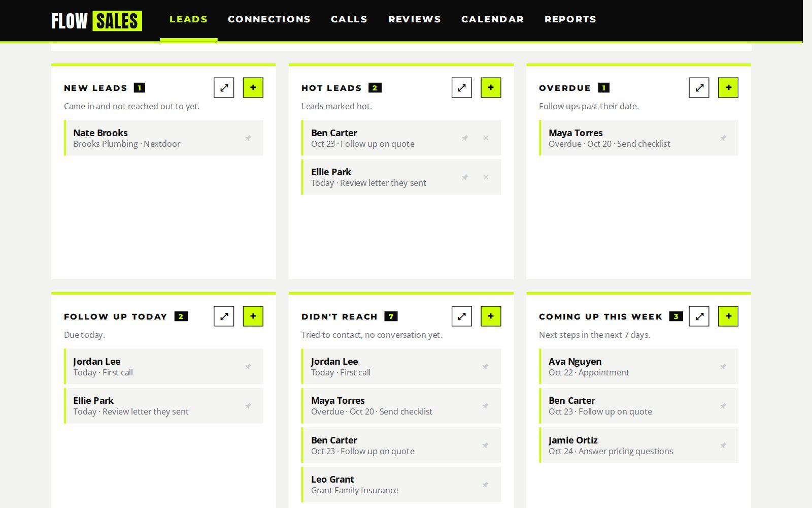Remove Ellie Park from Hot Leads
Screen dimensions: 812x508
[x=486, y=177]
